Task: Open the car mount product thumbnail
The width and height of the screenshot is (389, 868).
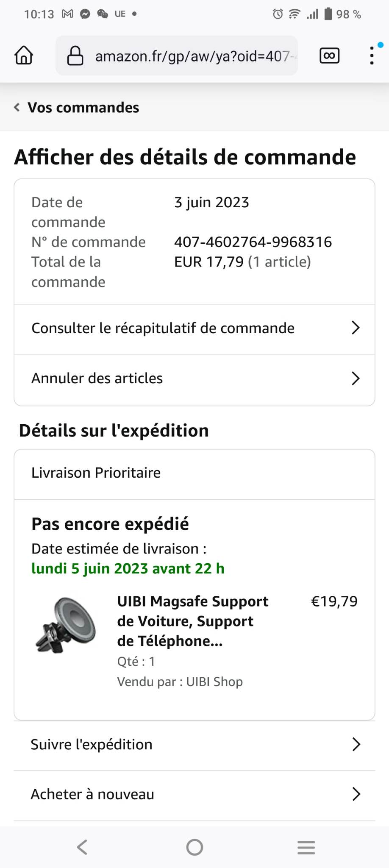Action: (x=66, y=625)
